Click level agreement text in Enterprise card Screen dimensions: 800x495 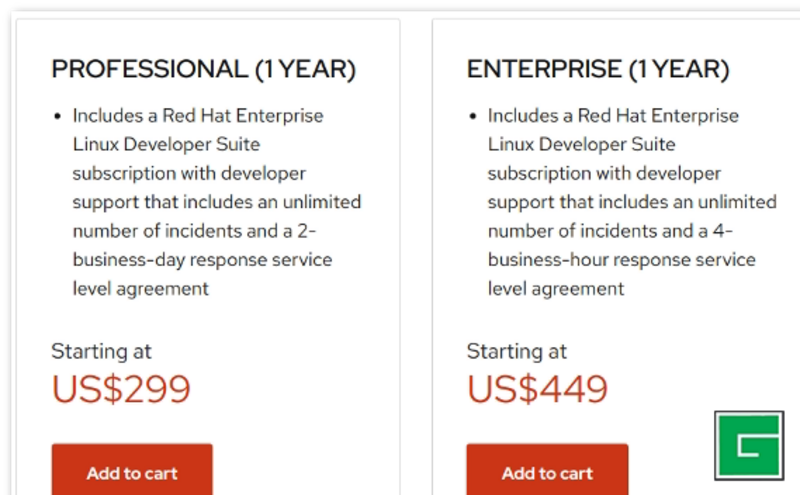(x=555, y=289)
